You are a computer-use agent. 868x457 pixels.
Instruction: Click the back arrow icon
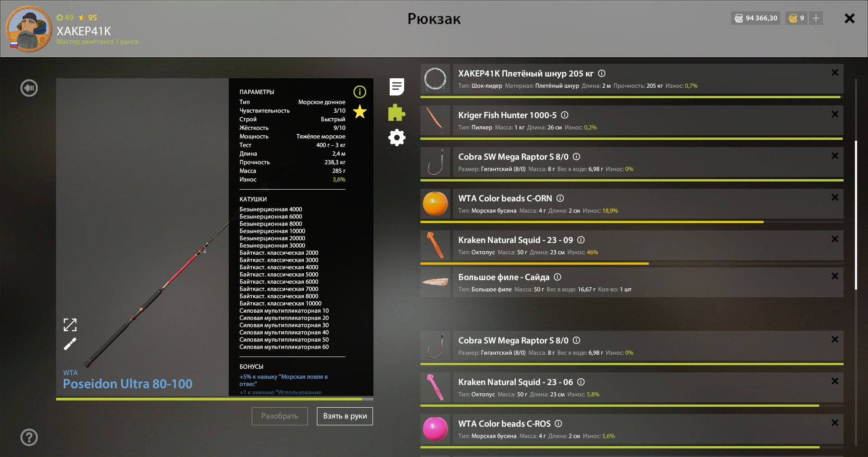tap(29, 88)
